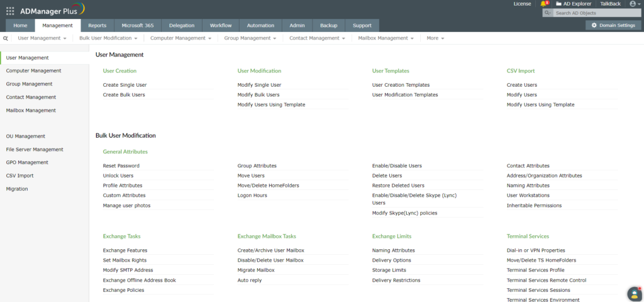Open the Delegation tab

182,25
